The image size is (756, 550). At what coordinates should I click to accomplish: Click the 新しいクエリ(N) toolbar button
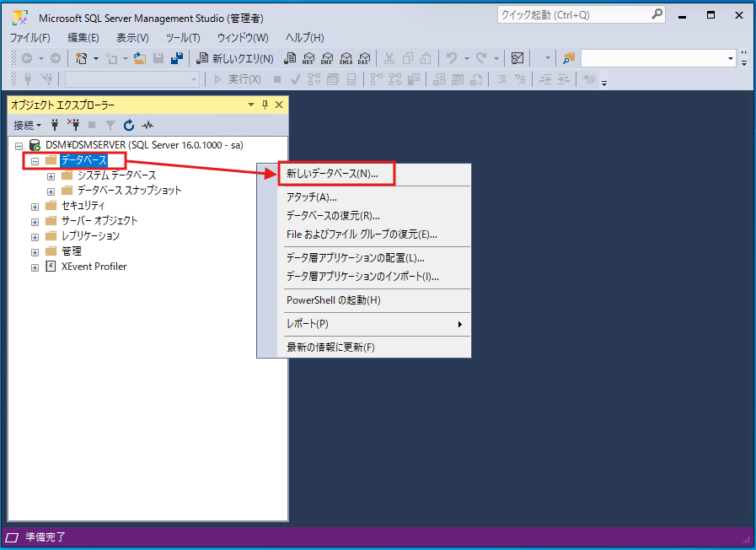[x=235, y=58]
